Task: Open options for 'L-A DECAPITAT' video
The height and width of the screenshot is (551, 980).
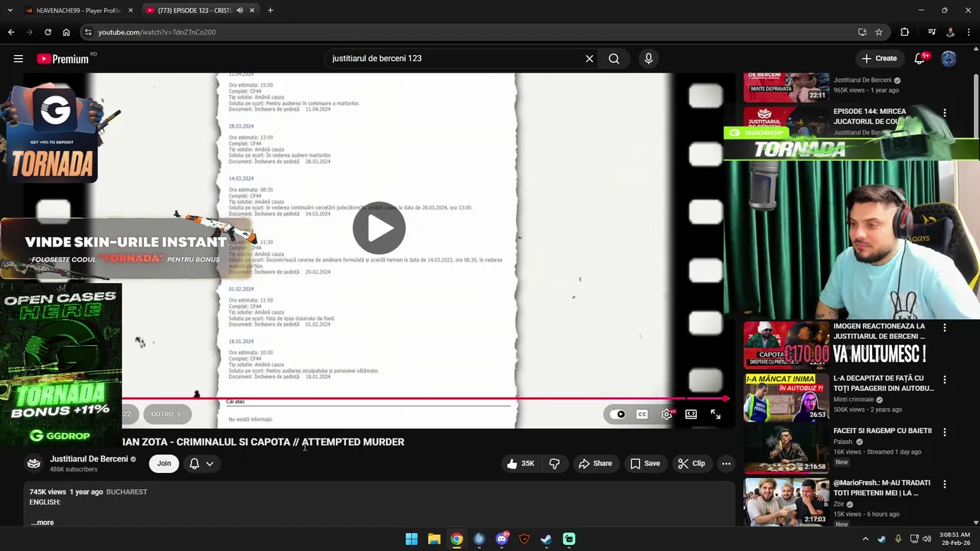Action: 944,380
